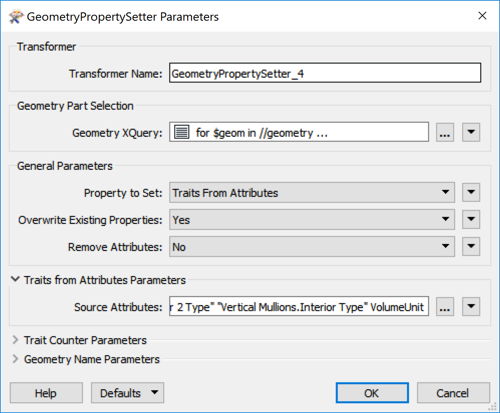Open the Geometry XQuery editor ellipsis button

pos(445,133)
